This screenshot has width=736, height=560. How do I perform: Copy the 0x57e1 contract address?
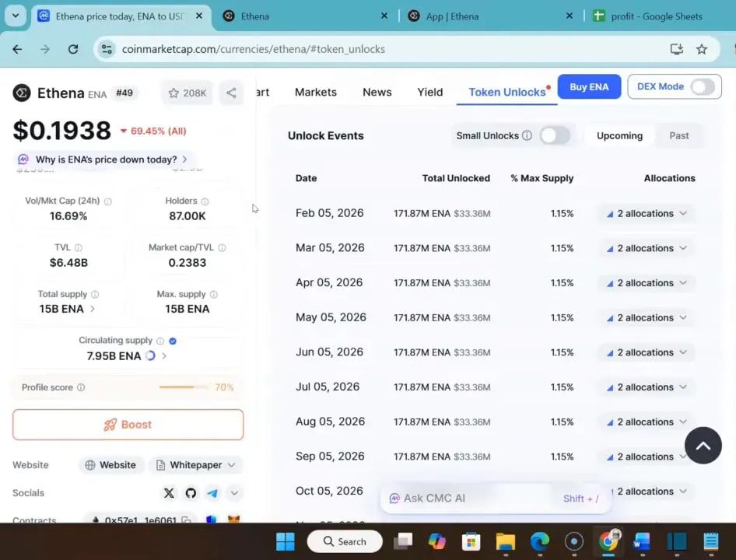186,519
